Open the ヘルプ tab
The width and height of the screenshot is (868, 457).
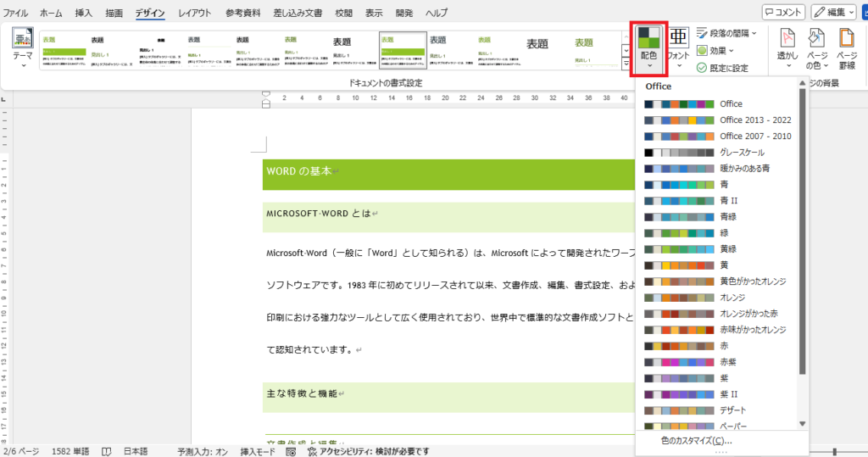coord(437,12)
